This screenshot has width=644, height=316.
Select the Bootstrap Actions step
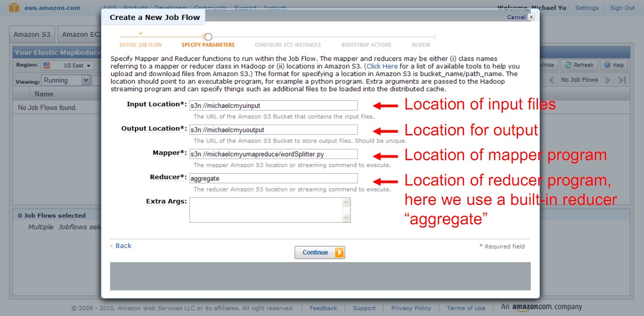point(366,45)
